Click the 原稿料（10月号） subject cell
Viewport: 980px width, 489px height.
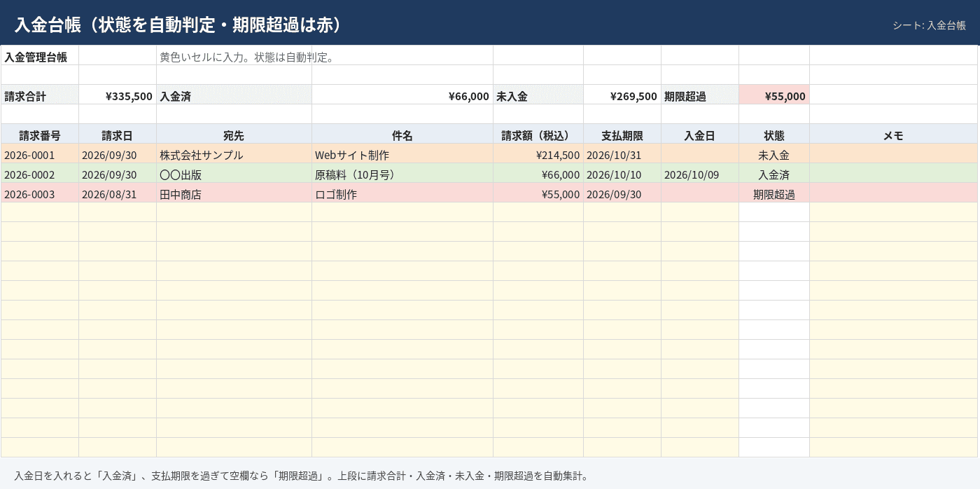402,173
